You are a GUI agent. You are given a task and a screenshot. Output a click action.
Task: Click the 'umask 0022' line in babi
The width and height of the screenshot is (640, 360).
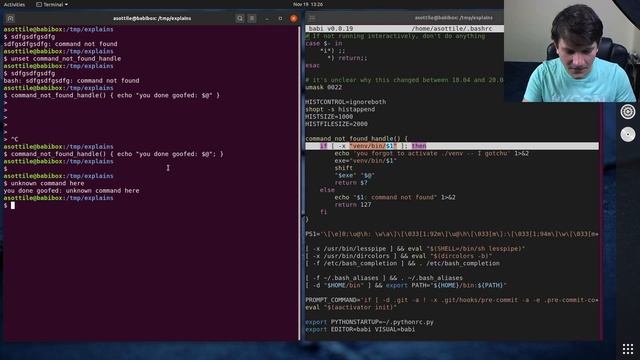(x=324, y=87)
